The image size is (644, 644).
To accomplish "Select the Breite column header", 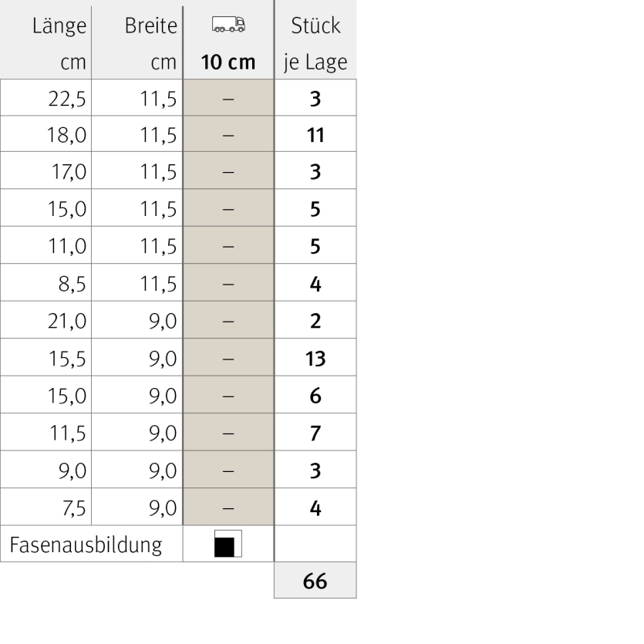I will (x=137, y=43).
